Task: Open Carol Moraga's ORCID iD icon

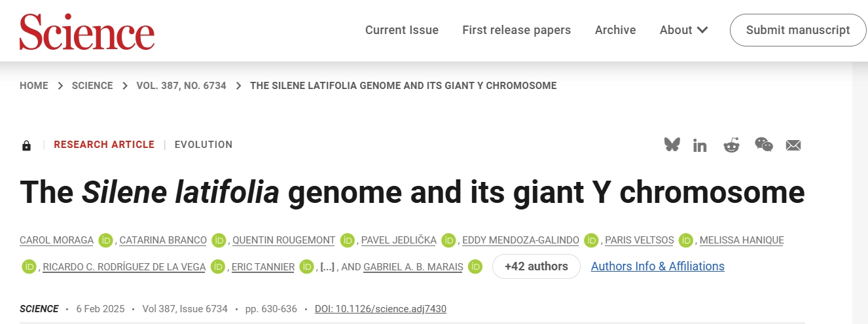Action: [105, 240]
